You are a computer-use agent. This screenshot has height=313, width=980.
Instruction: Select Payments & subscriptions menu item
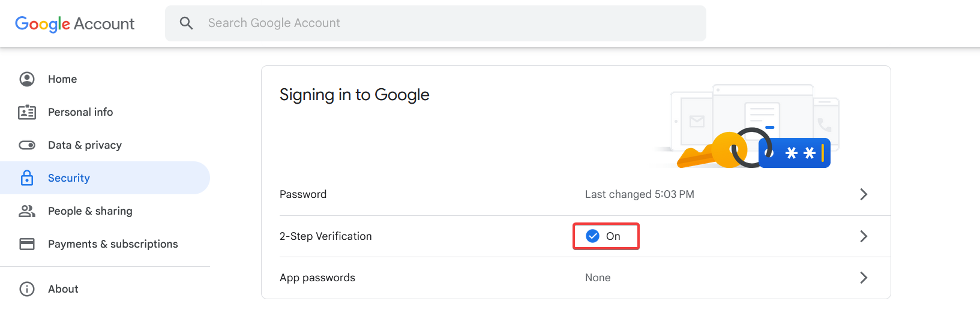tap(113, 244)
